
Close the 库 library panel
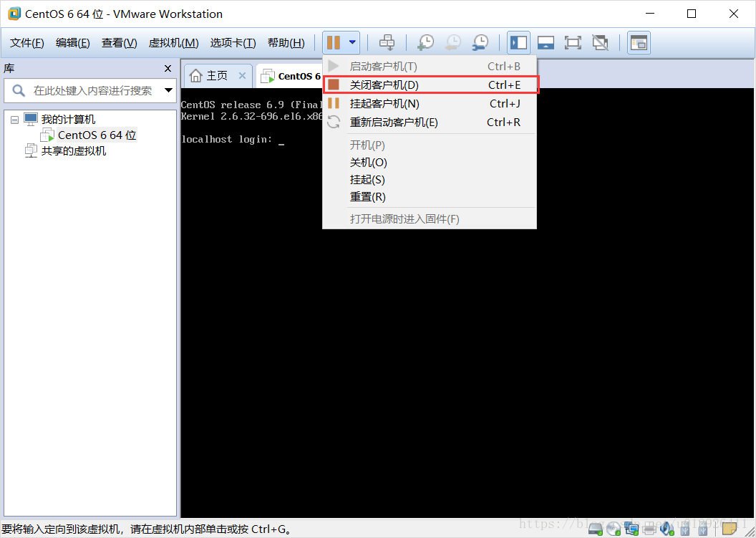(168, 69)
